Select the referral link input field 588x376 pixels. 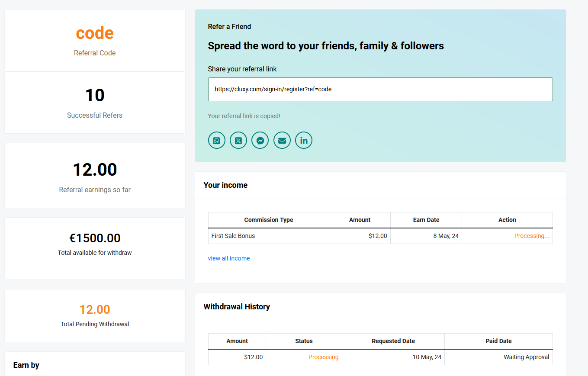380,89
